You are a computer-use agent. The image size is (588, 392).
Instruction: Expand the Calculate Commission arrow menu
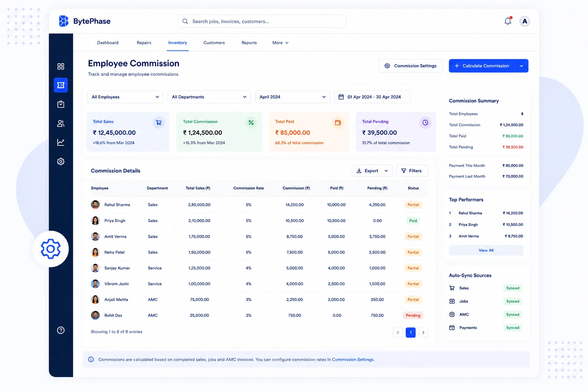coord(521,66)
